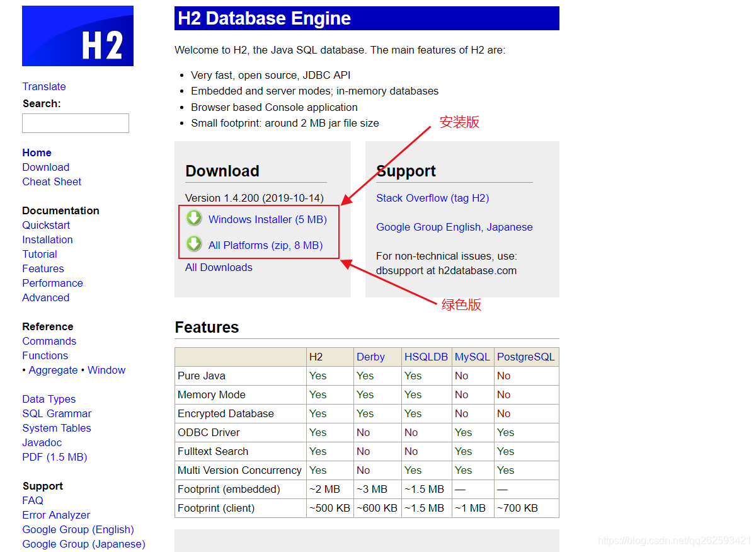
Task: Click the '~3 MB' table cell
Action: (x=377, y=489)
